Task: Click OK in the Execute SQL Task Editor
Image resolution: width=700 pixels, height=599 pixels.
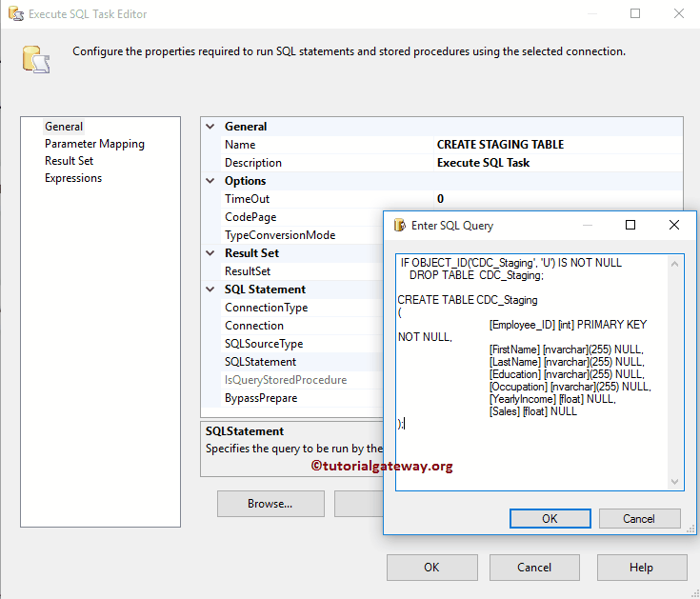Action: tap(431, 568)
